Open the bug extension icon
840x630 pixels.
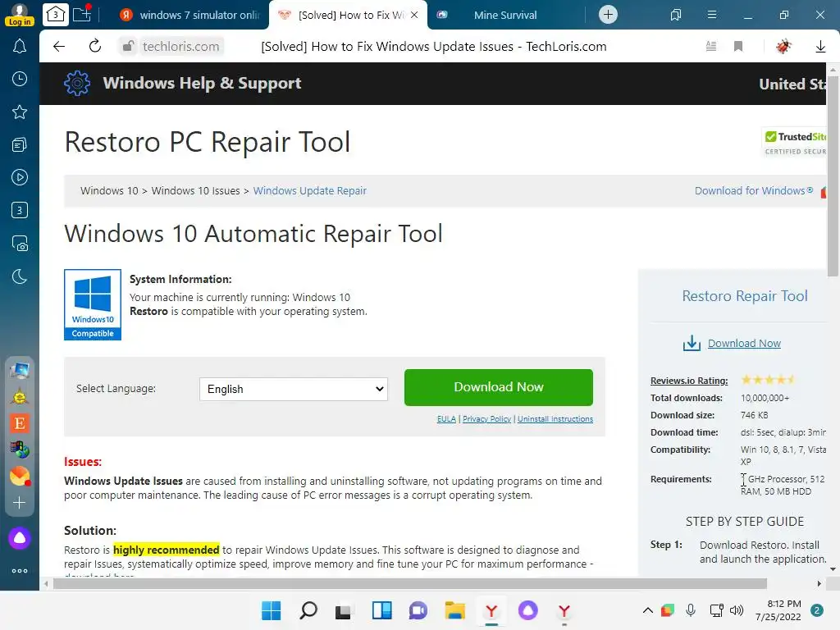[x=783, y=46]
